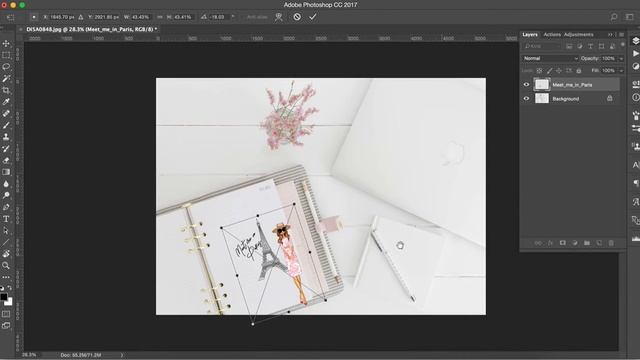Screen dimensions: 640x360
Task: Swap foreground and background colors
Action: click(10, 287)
